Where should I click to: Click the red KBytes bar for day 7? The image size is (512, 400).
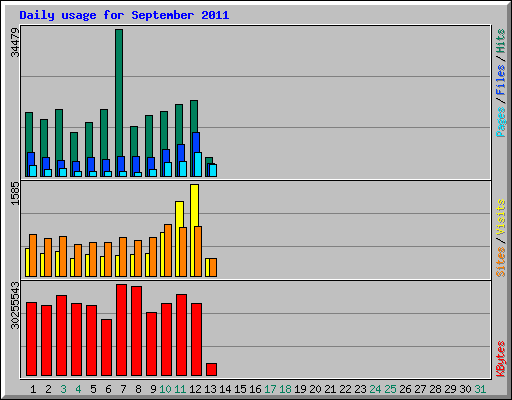pos(121,330)
